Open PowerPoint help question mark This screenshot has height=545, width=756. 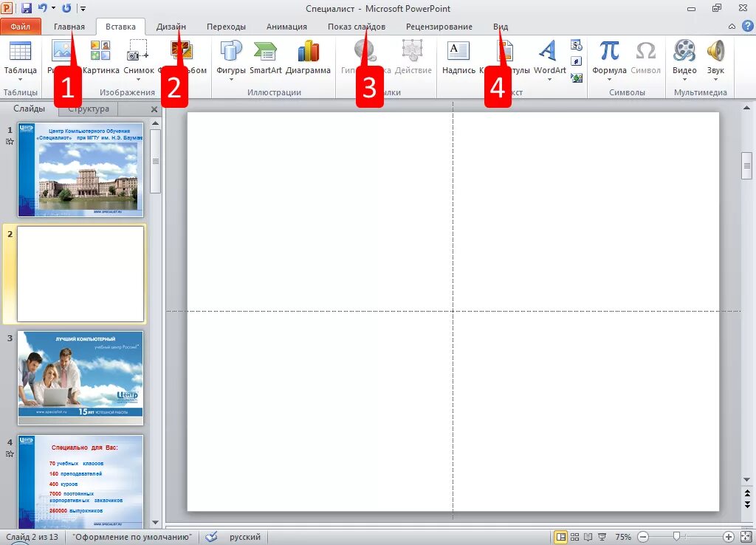pos(747,26)
